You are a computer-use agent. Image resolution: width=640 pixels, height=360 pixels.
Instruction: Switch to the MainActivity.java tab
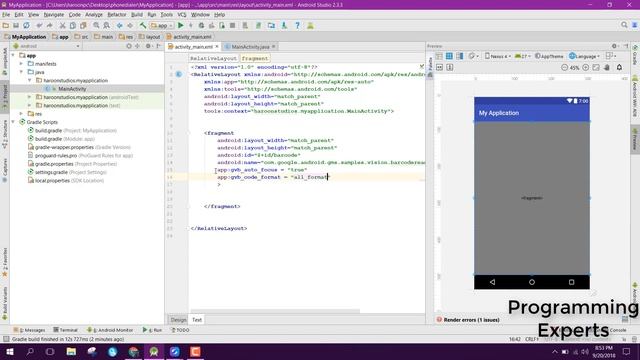(x=250, y=47)
